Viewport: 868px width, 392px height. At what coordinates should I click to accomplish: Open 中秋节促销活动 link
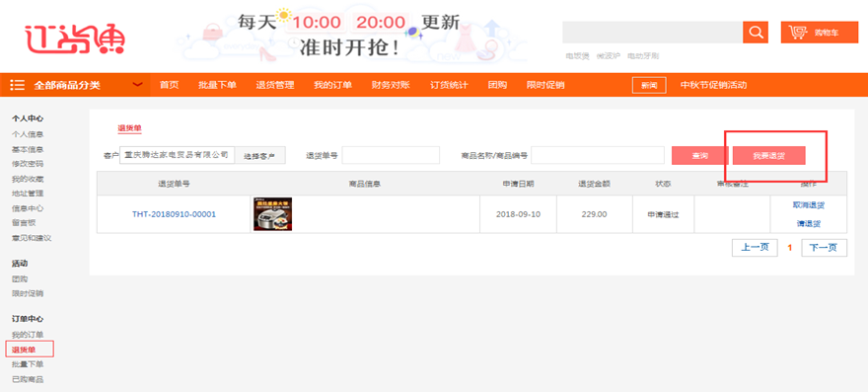(x=713, y=85)
